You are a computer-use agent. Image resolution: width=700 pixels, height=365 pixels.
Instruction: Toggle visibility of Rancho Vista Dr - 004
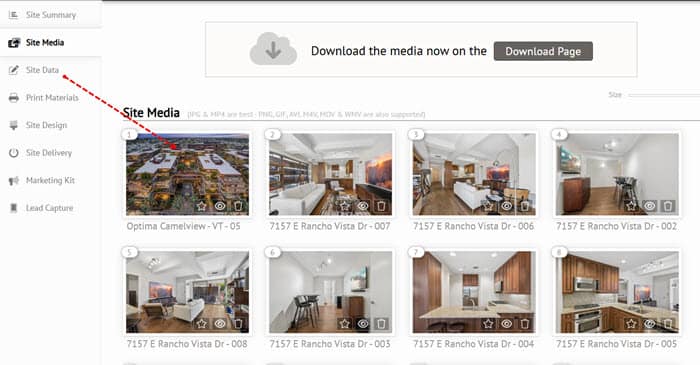[507, 324]
